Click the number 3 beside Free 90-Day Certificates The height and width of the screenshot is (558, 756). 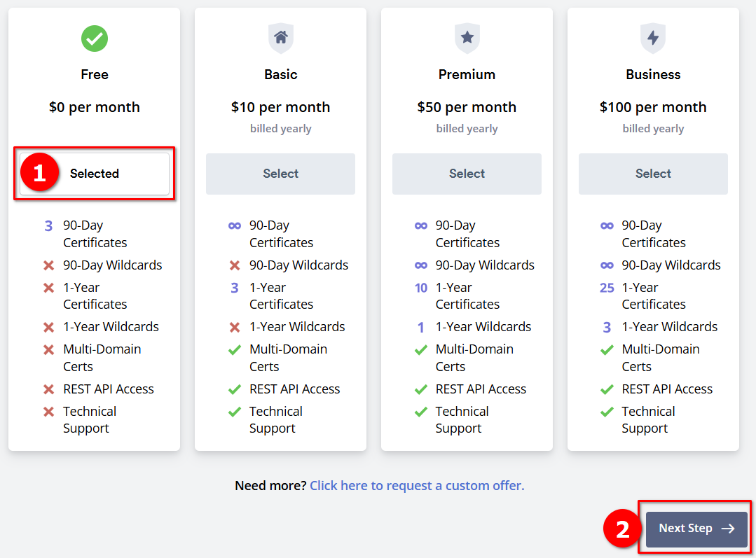49,226
